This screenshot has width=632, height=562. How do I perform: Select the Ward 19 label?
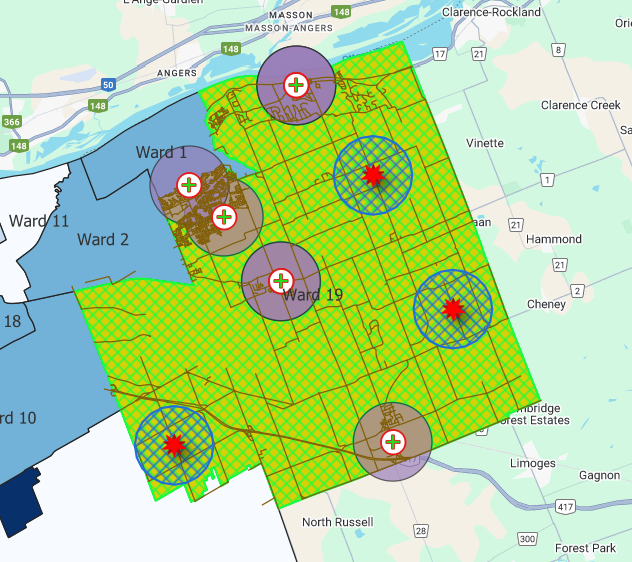click(x=312, y=294)
